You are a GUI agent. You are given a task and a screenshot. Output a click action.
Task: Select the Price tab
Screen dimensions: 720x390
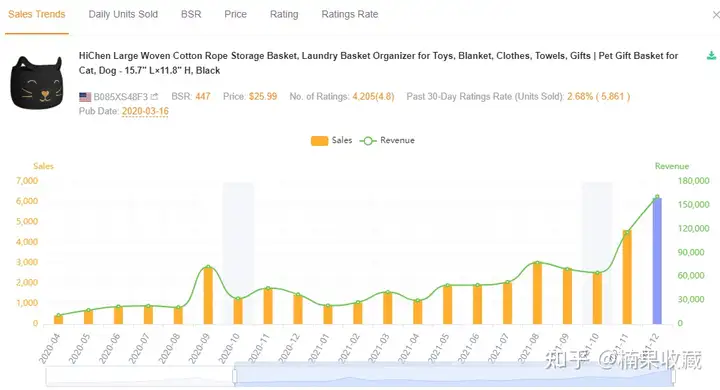click(236, 14)
